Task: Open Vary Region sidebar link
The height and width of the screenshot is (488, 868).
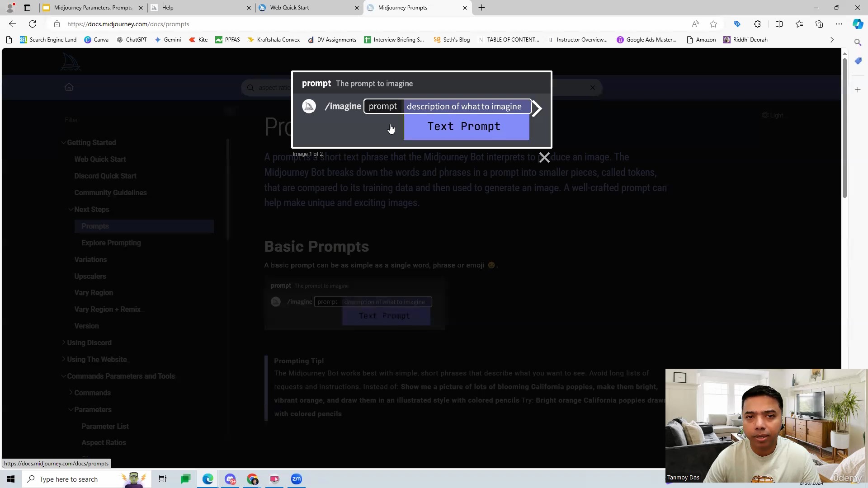Action: [x=94, y=292]
